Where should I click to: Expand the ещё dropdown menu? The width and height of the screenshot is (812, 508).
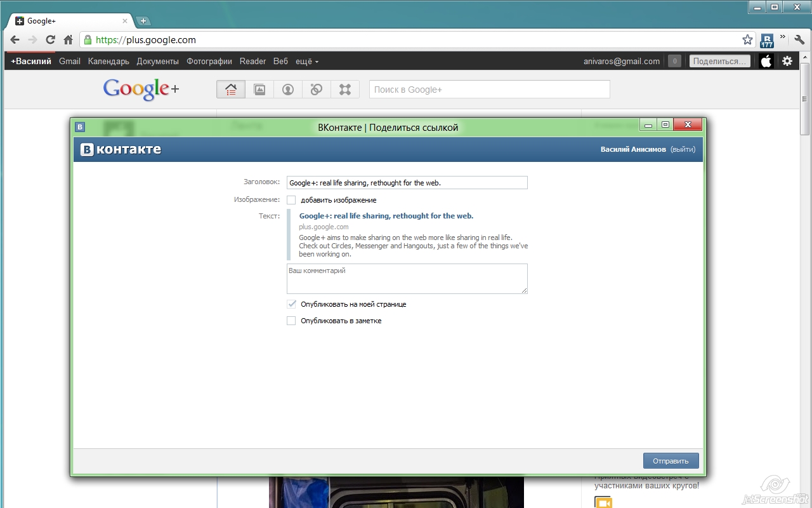(x=307, y=62)
